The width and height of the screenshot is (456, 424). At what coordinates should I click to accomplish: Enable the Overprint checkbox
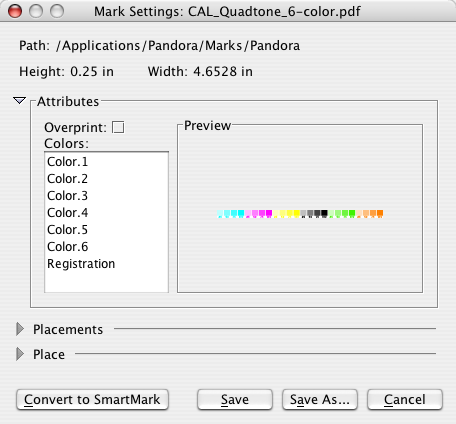[118, 127]
